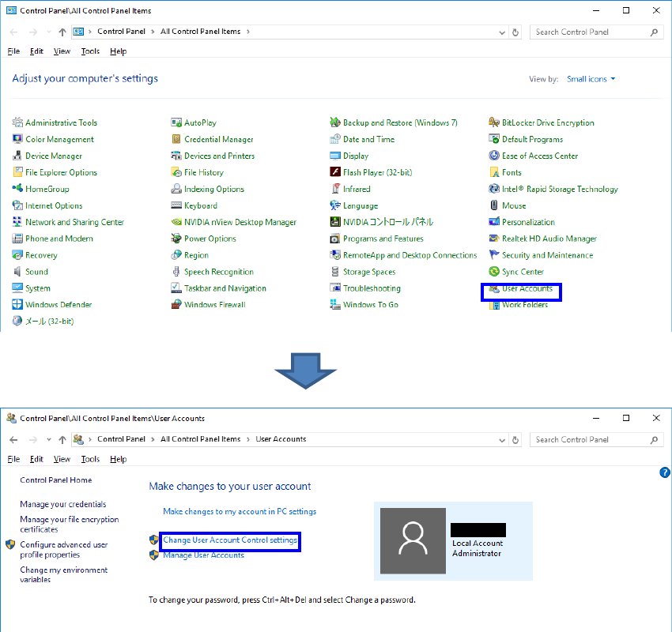
Task: Open Configure advanced user profile properties
Action: pyautogui.click(x=64, y=550)
